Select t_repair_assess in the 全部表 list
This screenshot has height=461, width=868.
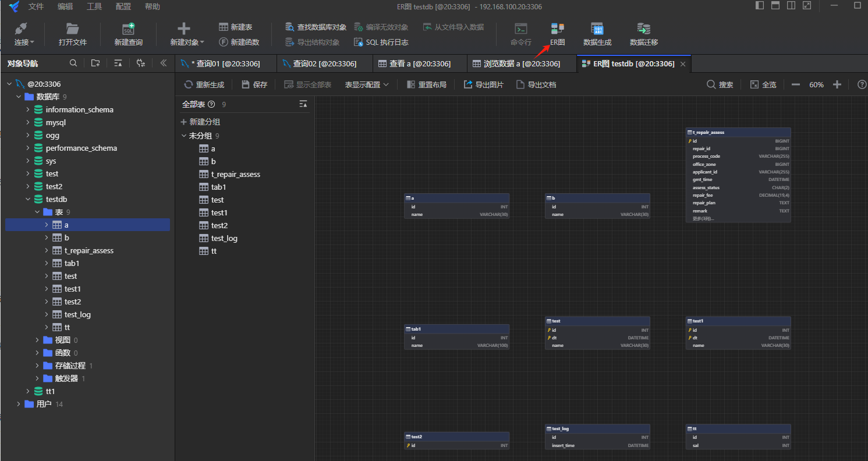coord(235,174)
